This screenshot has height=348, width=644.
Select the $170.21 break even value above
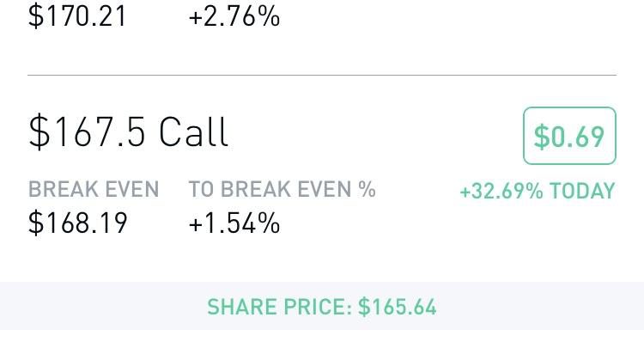coord(76,16)
